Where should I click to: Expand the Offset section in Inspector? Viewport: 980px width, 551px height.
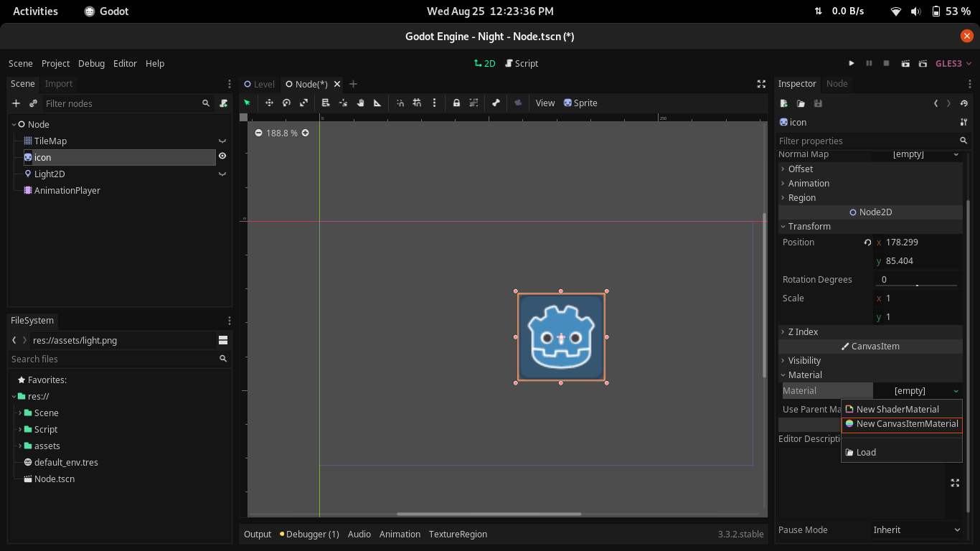click(800, 169)
